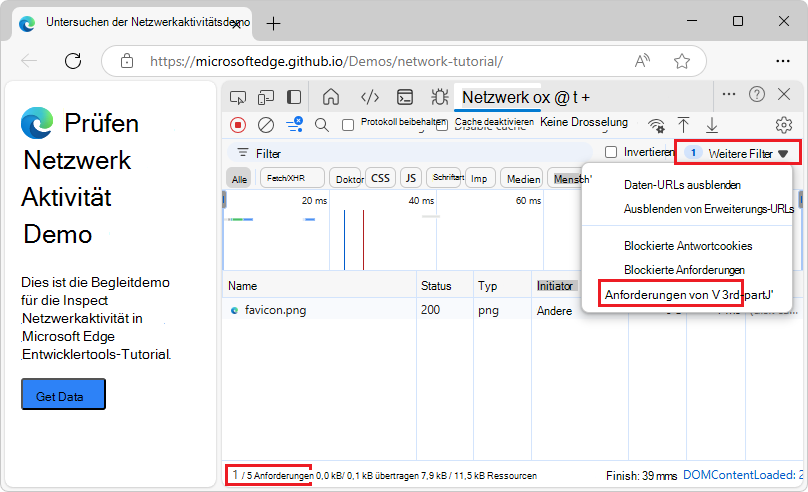
Task: Filter by Fetch/XHR requests
Action: (292, 178)
